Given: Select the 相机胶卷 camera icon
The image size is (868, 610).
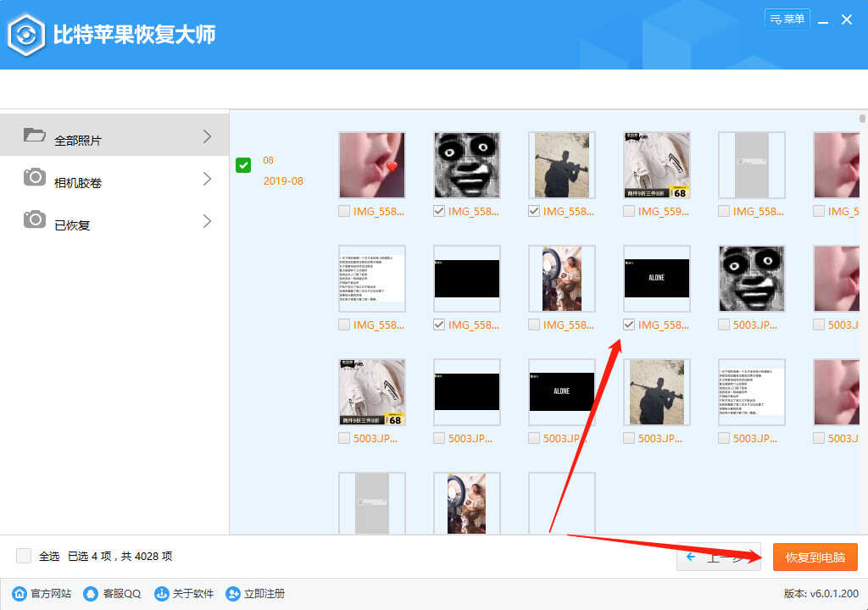Looking at the screenshot, I should tap(34, 177).
